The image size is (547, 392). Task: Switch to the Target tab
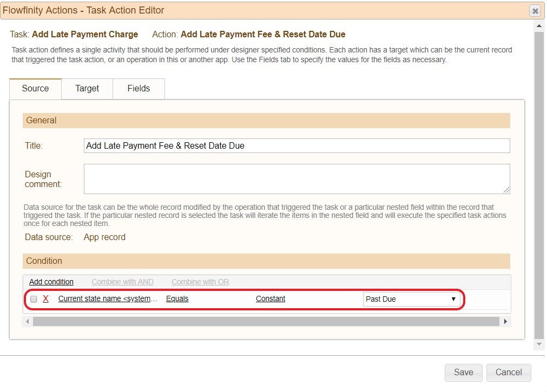[x=87, y=89]
